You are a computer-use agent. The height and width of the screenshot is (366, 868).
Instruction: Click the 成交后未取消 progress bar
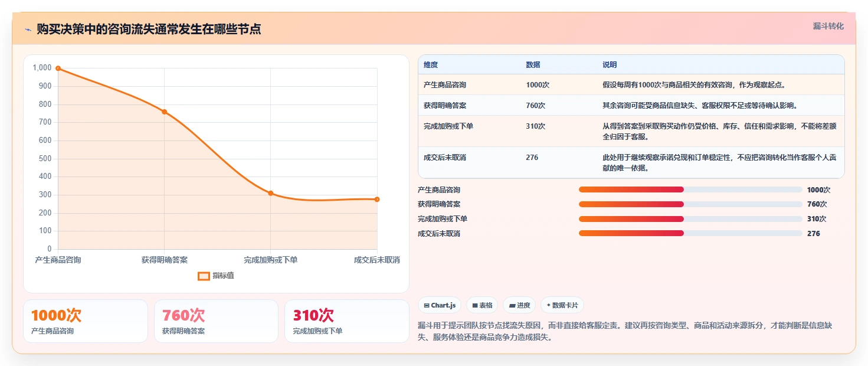(690, 233)
